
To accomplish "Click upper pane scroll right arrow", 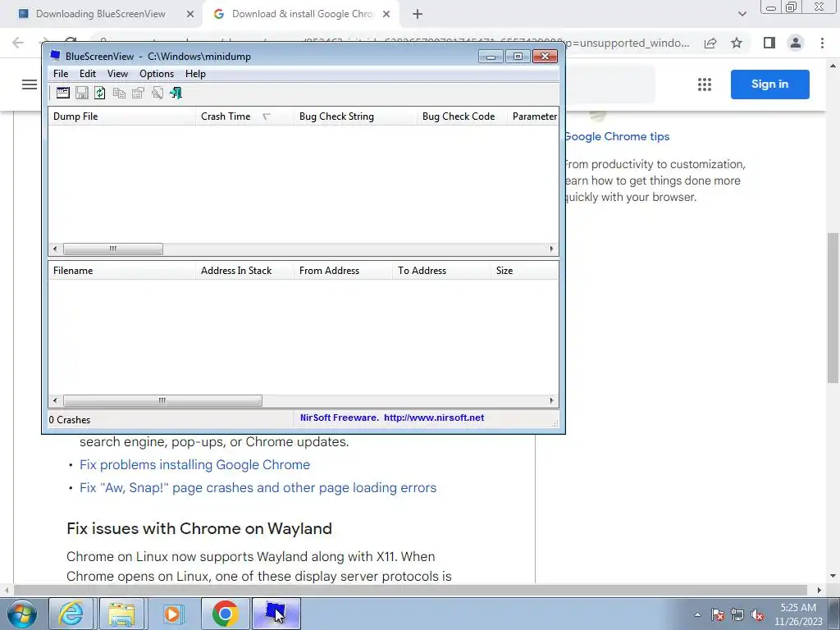I will [552, 249].
